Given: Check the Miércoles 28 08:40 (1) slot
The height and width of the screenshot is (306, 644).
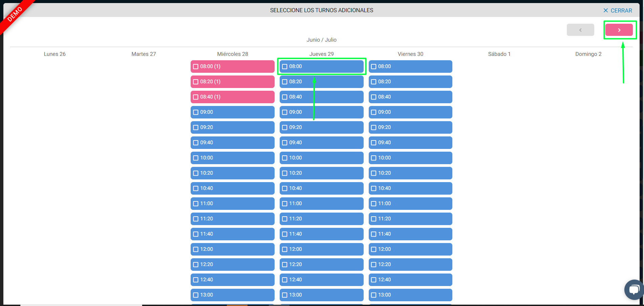Looking at the screenshot, I should [x=232, y=97].
